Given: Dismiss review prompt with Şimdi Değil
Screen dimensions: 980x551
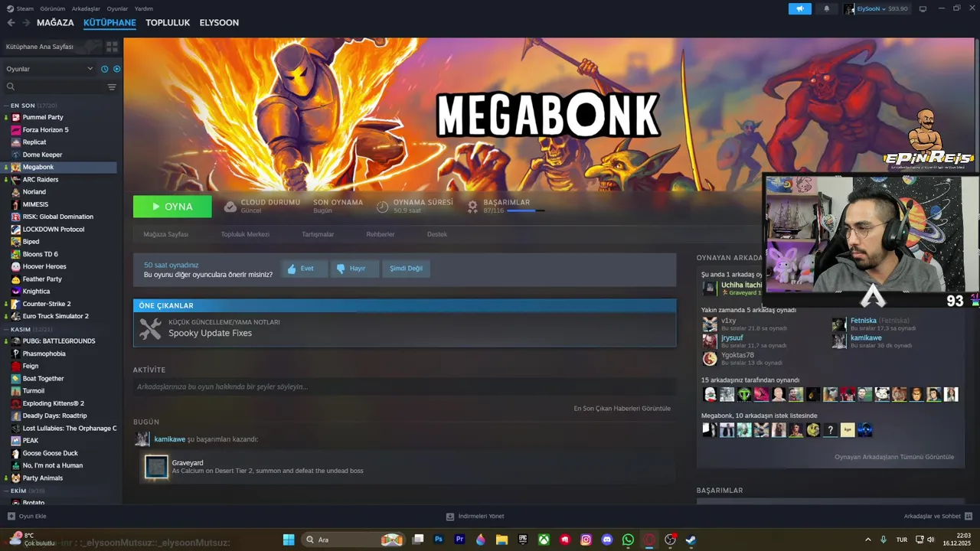Looking at the screenshot, I should coord(406,269).
